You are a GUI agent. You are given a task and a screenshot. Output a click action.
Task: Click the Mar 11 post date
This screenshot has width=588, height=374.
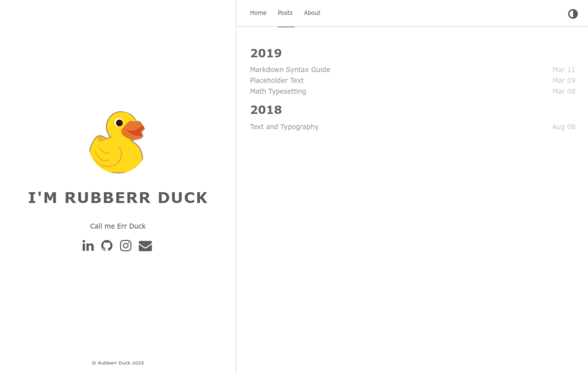pos(564,70)
